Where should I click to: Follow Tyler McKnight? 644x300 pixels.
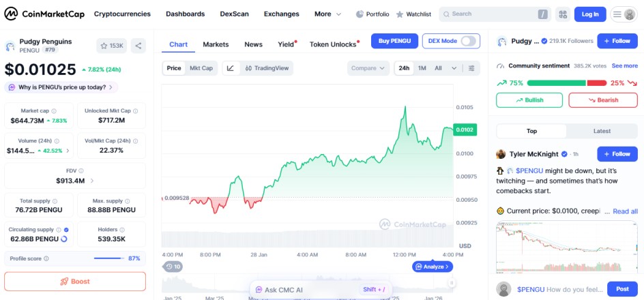(617, 154)
